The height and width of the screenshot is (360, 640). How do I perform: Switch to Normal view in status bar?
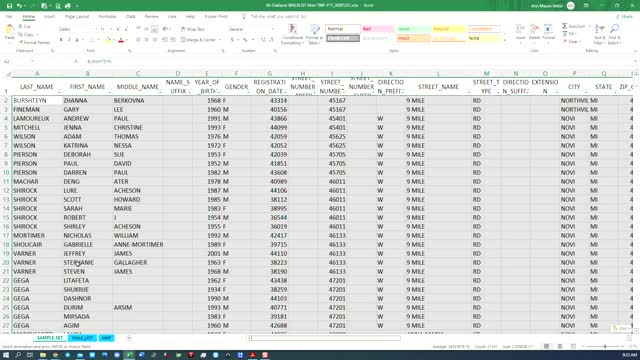click(x=547, y=347)
